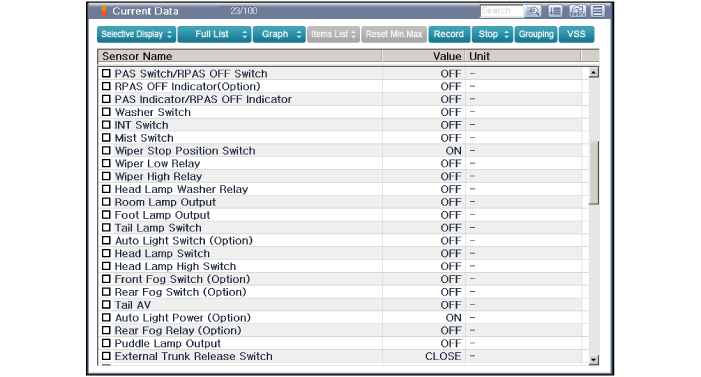
Task: Open the Graph dropdown menu
Action: (279, 34)
